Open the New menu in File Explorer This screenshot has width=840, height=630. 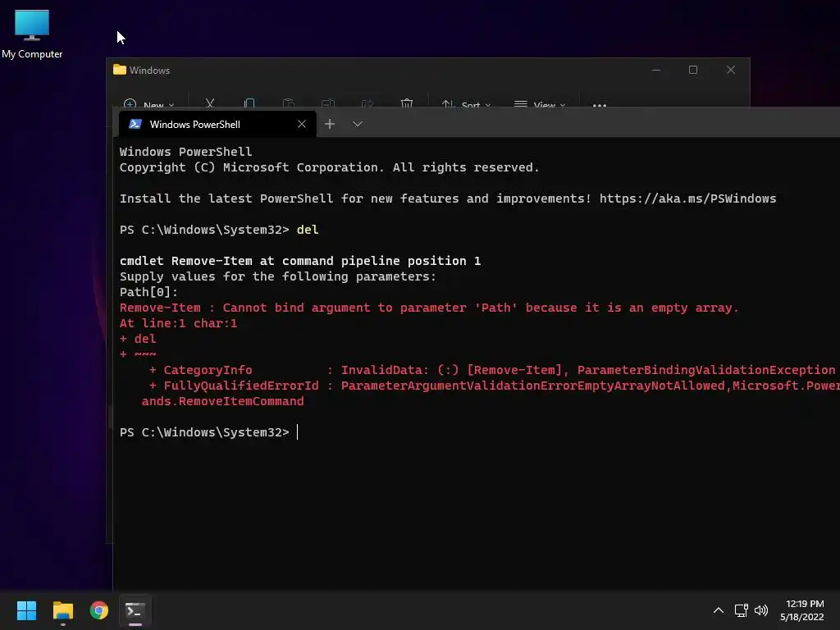(148, 103)
